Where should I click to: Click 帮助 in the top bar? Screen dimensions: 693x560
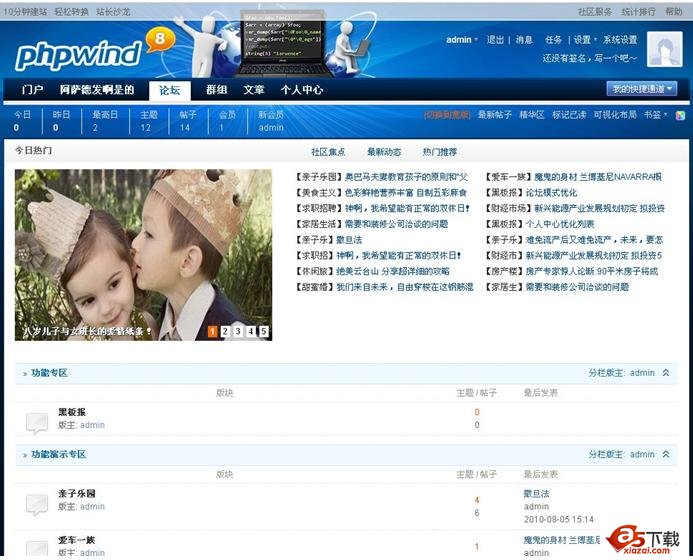674,12
